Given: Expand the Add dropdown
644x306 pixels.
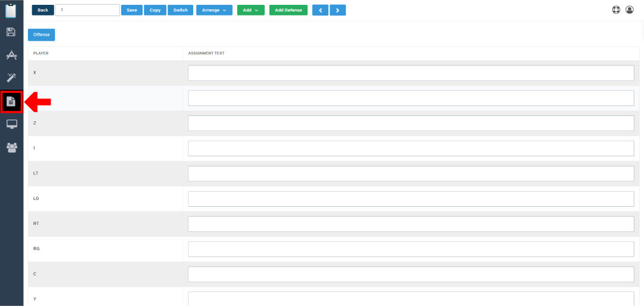Looking at the screenshot, I should tap(251, 10).
